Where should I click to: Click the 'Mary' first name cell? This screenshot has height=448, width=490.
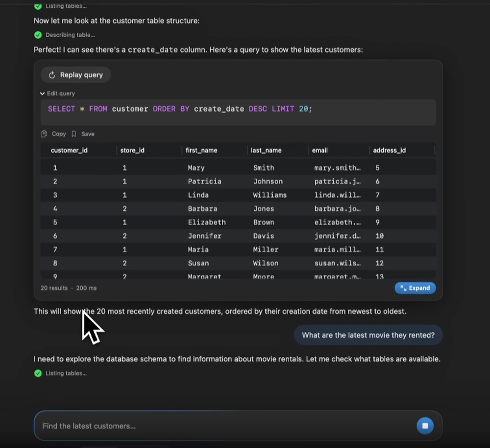click(196, 168)
